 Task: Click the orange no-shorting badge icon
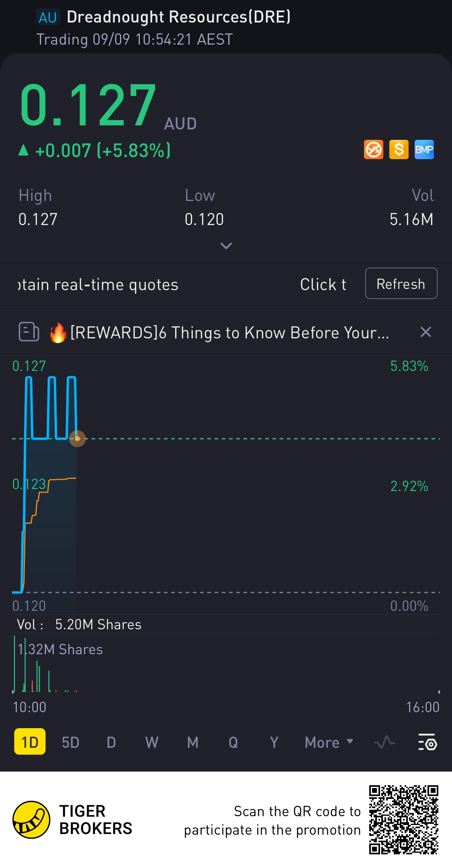(x=373, y=150)
